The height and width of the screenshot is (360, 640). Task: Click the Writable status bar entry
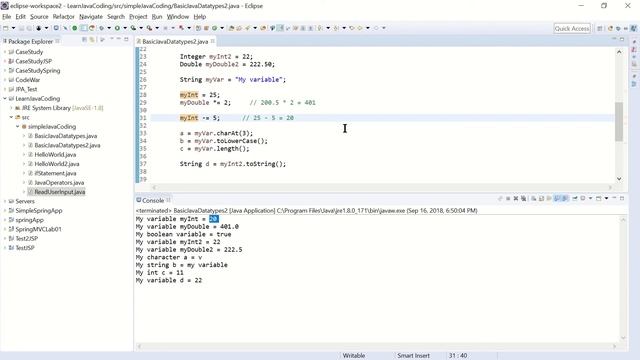(x=354, y=356)
